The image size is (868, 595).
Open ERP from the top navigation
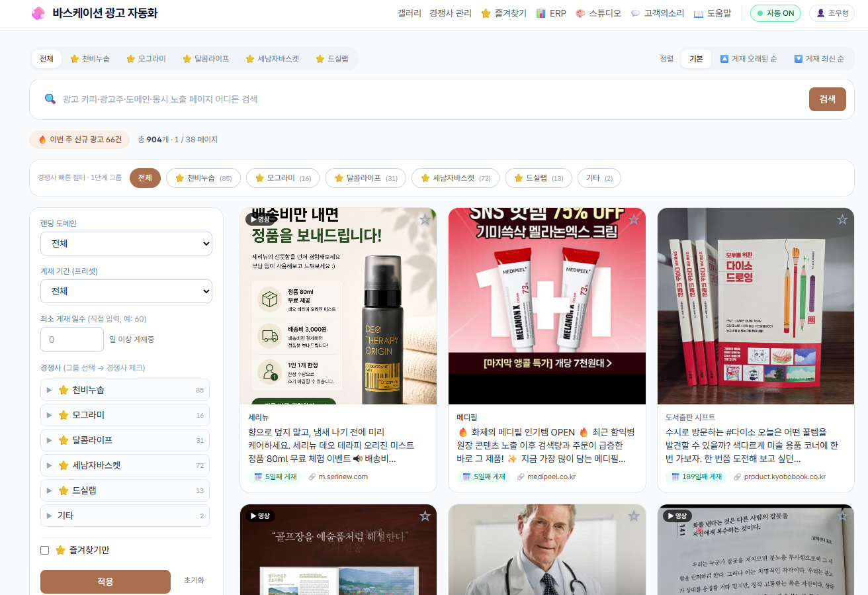coord(551,13)
